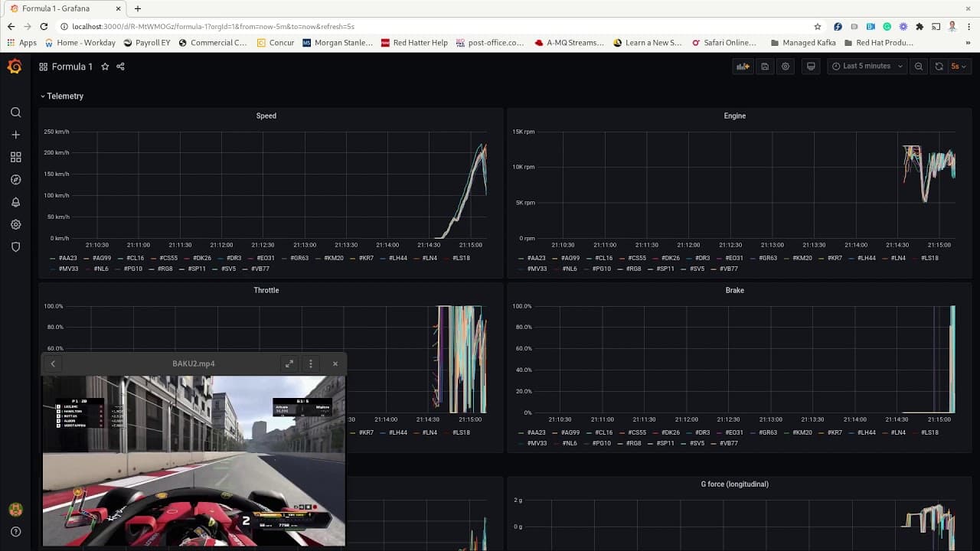Open the Last 5 minutes time picker
Screen dimensions: 980x551
click(x=867, y=67)
